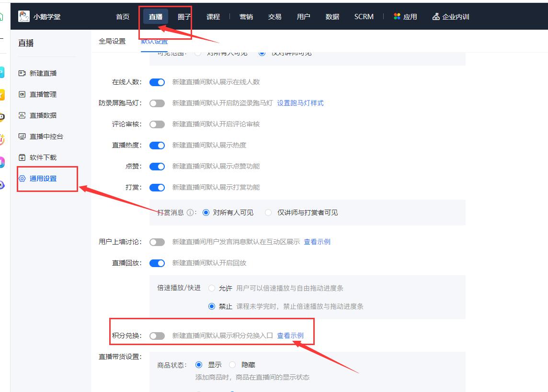Open 设置跑马灯样式 link
548x392 pixels.
301,103
